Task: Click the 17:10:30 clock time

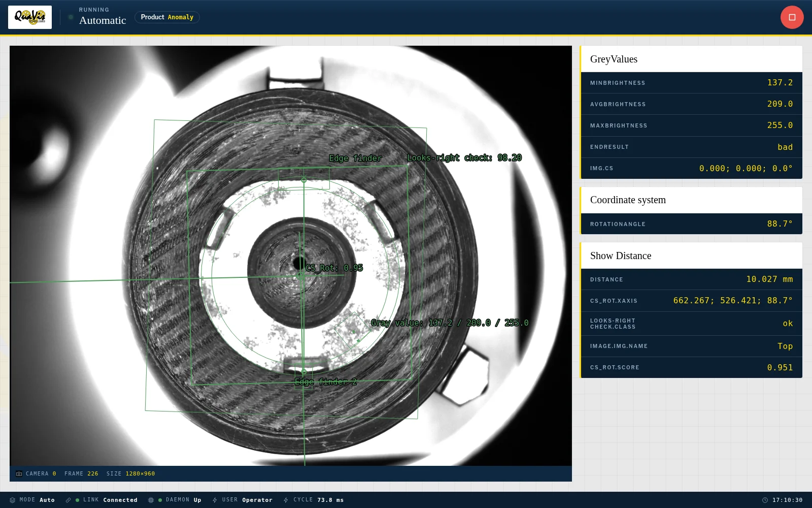Action: coord(788,500)
